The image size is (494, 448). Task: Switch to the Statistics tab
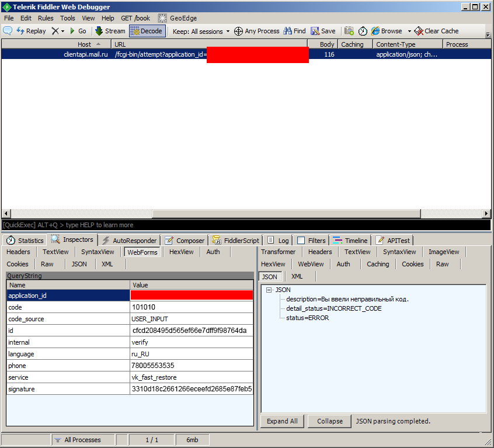pos(25,241)
